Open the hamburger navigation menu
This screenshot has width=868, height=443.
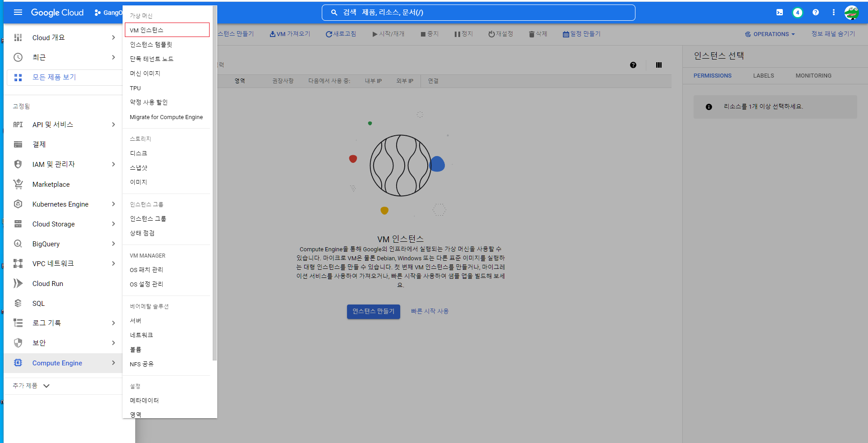[18, 12]
